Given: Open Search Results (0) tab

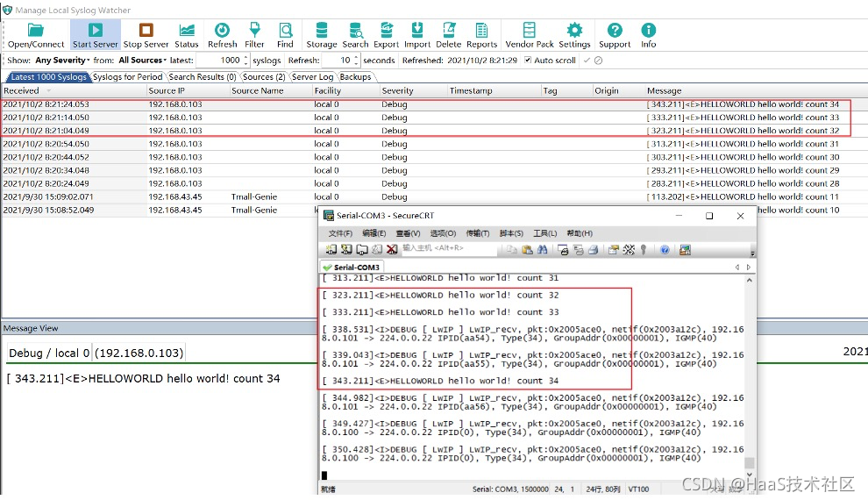Looking at the screenshot, I should [x=202, y=77].
